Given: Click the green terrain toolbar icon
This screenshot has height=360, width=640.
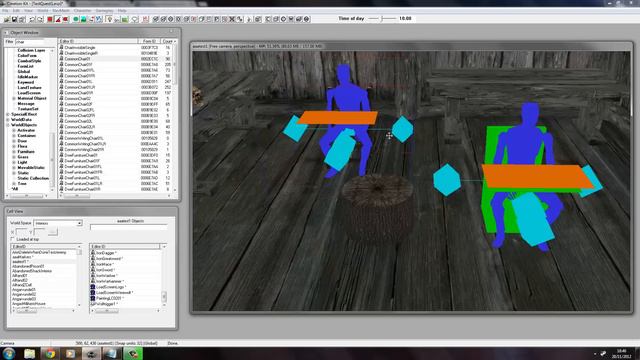Looking at the screenshot, I should (x=125, y=19).
